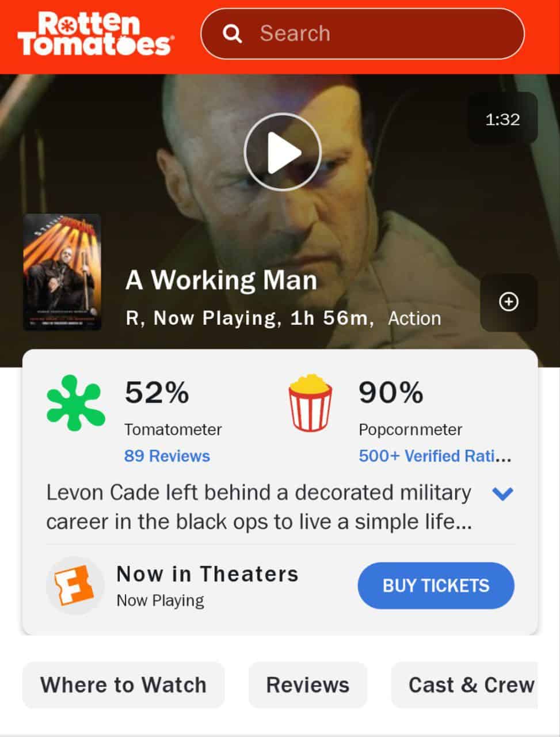Click the popcorn bucket Popcornmeter icon
560x737 pixels.
point(311,402)
